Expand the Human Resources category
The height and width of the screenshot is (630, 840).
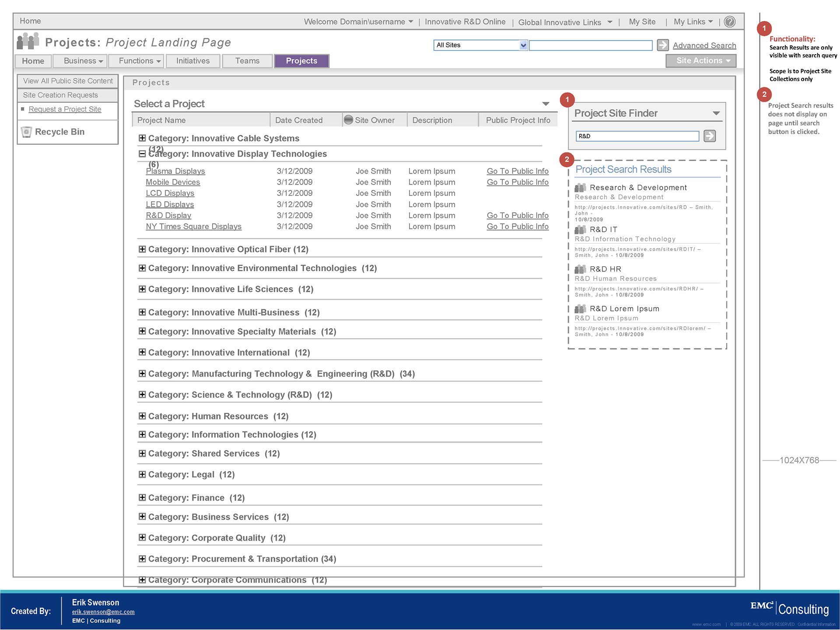point(142,416)
